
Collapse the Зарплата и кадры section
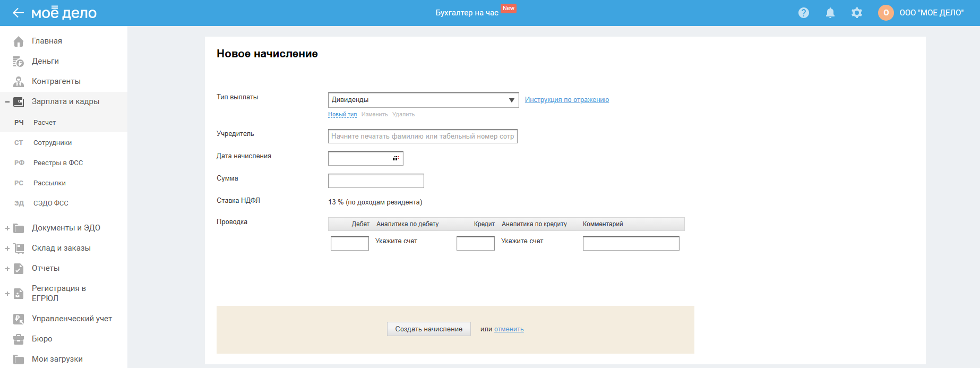[7, 102]
